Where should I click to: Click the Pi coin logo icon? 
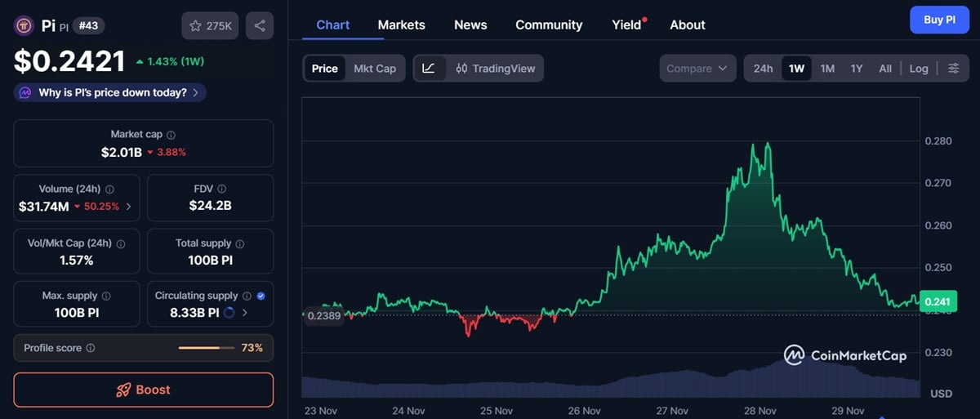[x=24, y=25]
